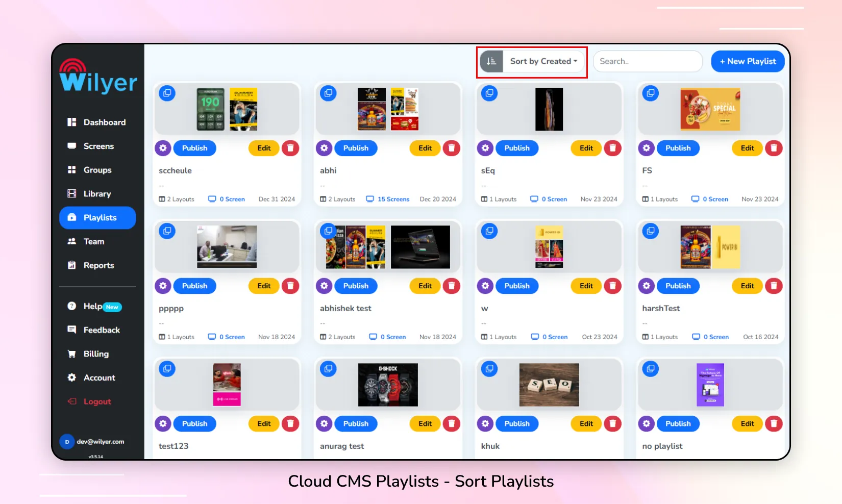
Task: Edit the FS playlist
Action: (748, 148)
